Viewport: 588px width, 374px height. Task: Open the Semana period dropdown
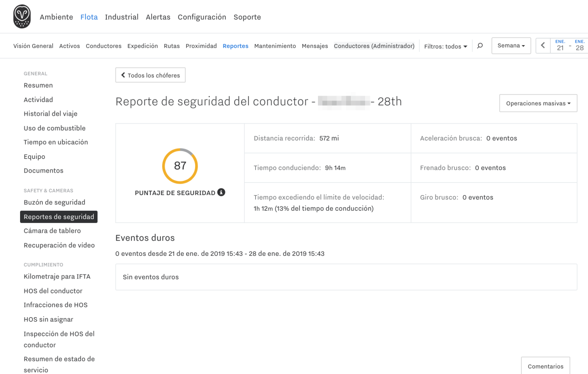coord(511,46)
